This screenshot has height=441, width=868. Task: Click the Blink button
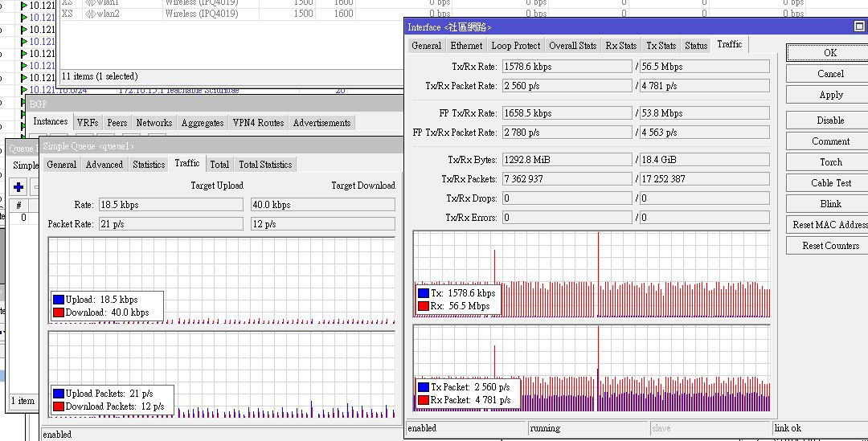point(829,203)
